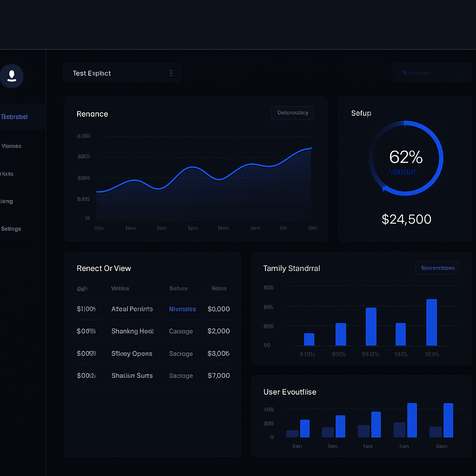Select the Trebretsel sidebar item
This screenshot has width=476, height=476.
coord(14,117)
